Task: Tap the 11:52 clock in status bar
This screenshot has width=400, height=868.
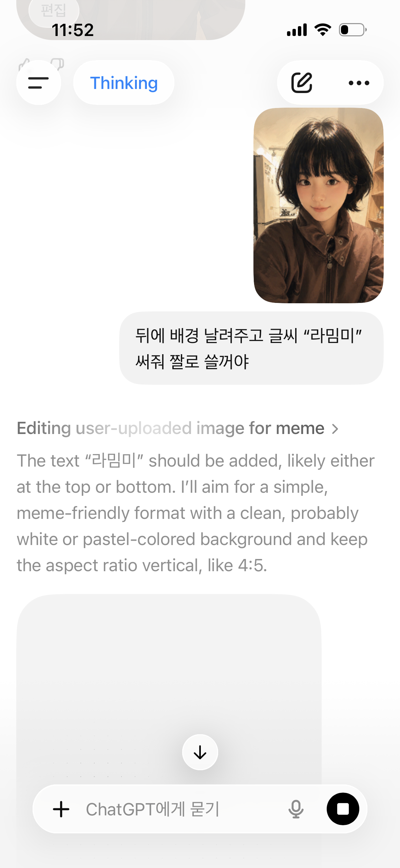Action: click(73, 30)
